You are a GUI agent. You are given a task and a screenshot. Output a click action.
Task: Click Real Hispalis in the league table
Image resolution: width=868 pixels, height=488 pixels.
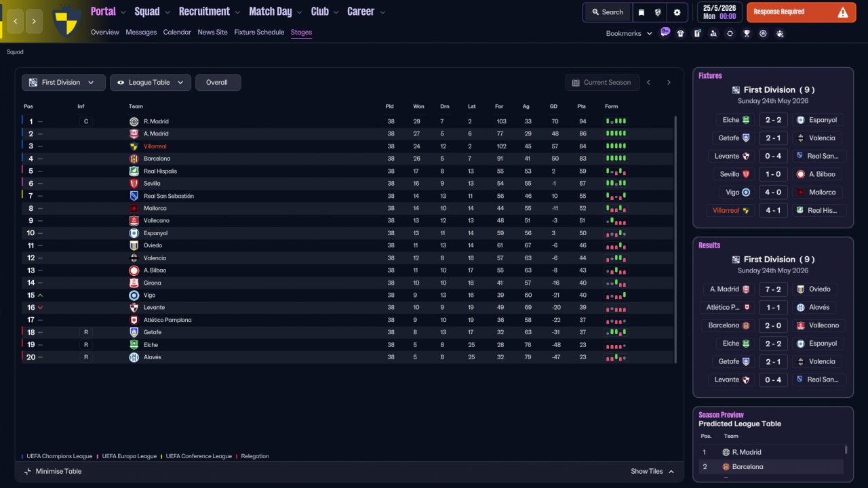pos(160,171)
